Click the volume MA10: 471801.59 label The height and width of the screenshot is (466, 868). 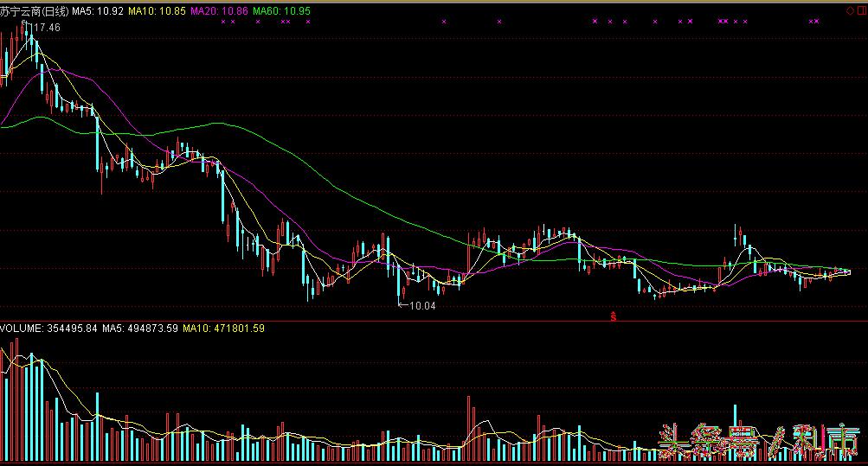[x=223, y=329]
